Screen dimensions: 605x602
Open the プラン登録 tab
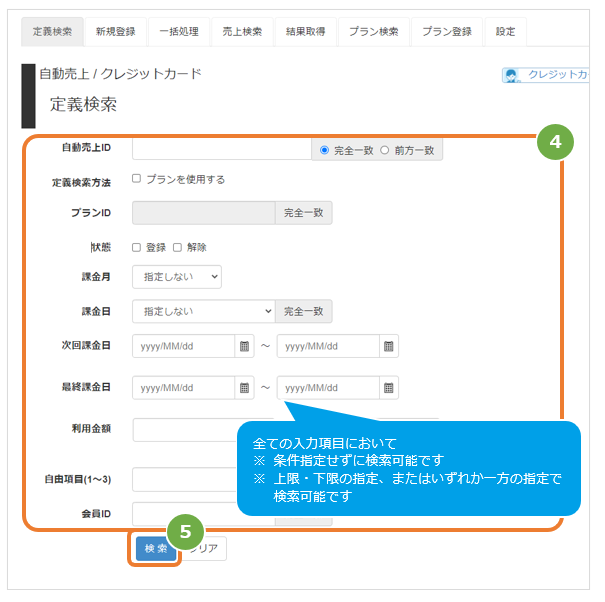tap(447, 32)
